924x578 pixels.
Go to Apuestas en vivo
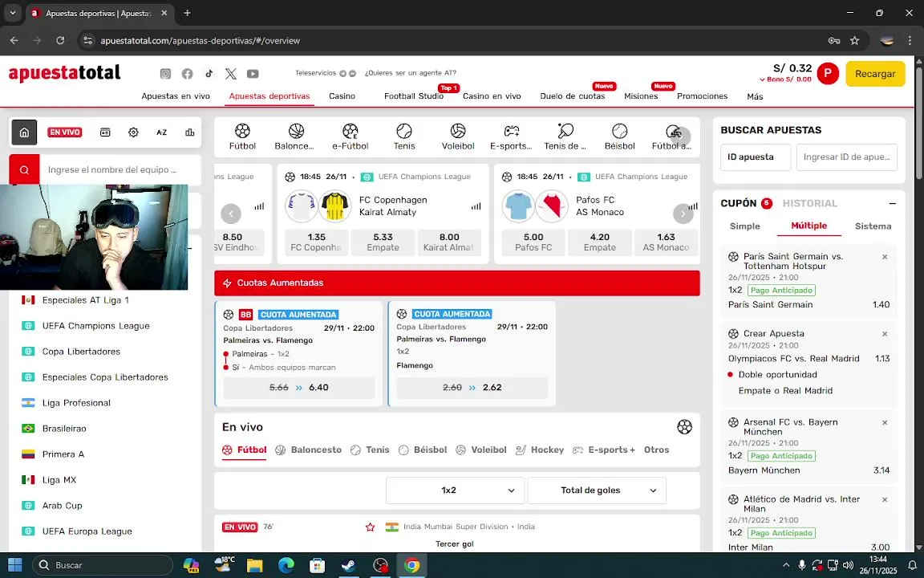[176, 96]
